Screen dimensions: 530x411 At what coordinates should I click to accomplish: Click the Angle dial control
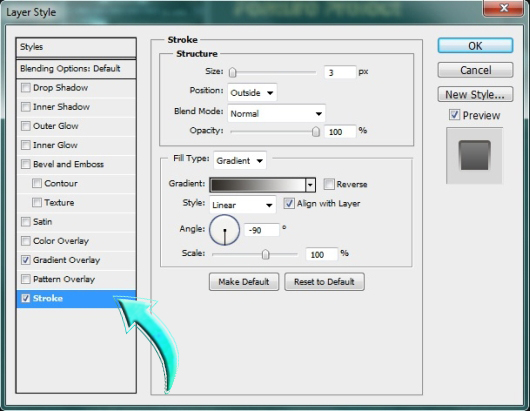click(224, 230)
